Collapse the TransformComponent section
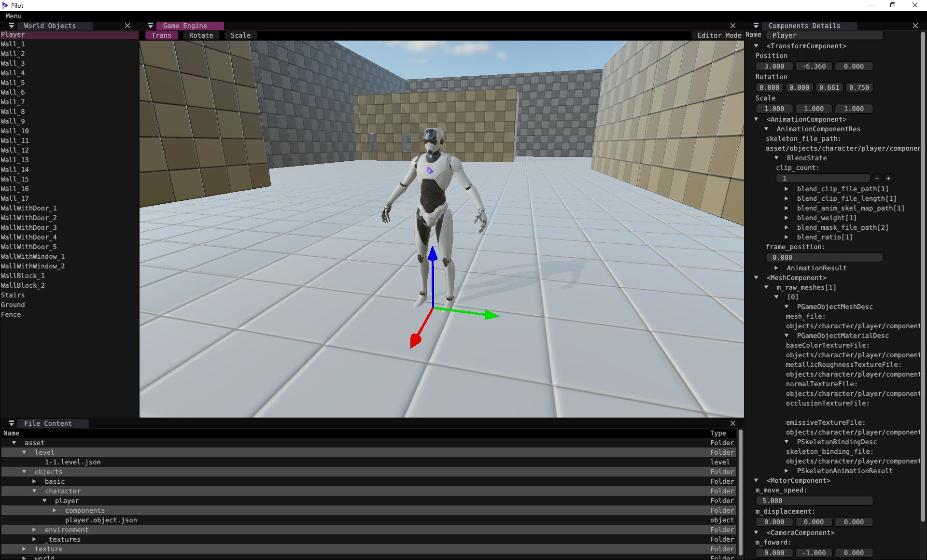The height and width of the screenshot is (560, 927). [756, 46]
